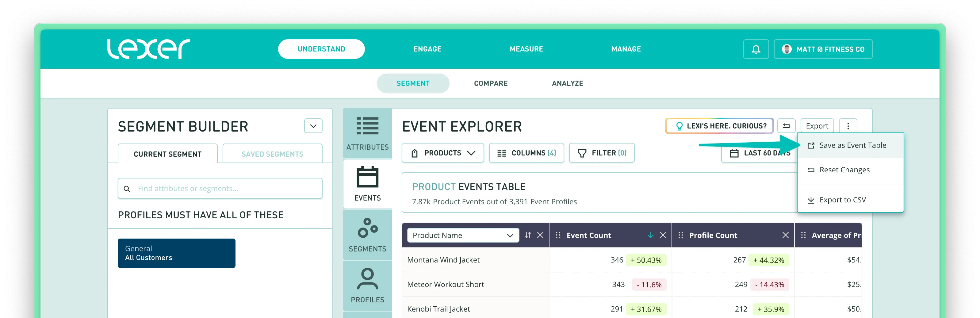Expand the Segment Builder chevron menu
980x318 pixels.
[313, 126]
